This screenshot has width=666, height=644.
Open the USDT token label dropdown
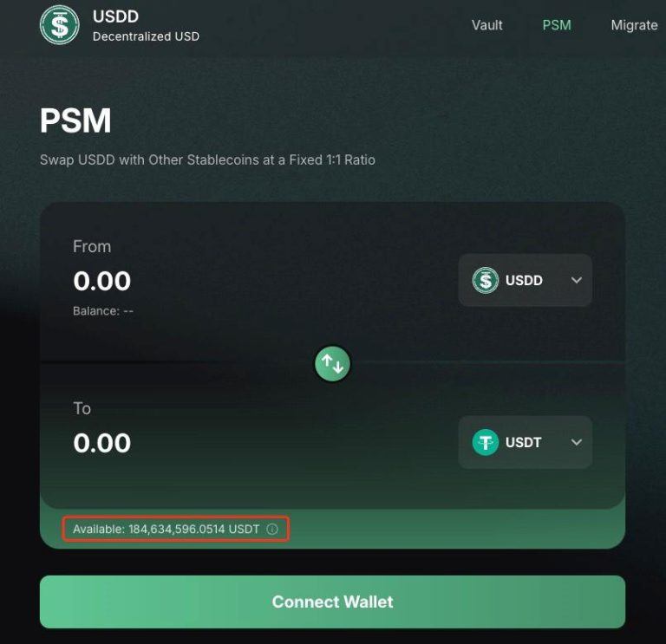(524, 442)
